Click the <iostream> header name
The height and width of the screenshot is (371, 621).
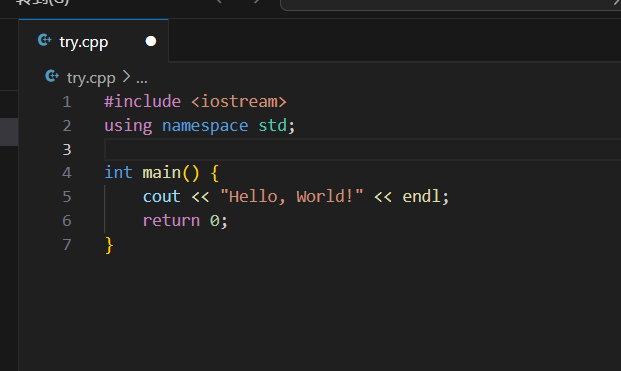[x=239, y=102]
